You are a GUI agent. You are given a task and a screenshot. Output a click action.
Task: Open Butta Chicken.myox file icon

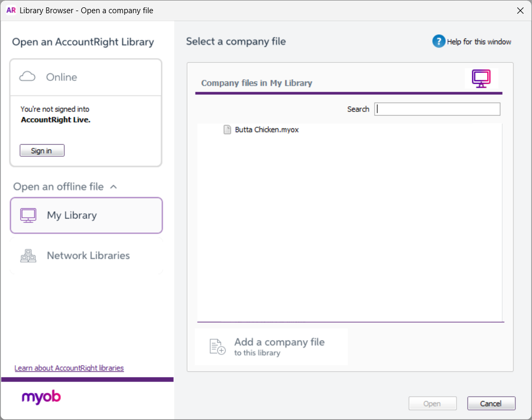pyautogui.click(x=227, y=129)
